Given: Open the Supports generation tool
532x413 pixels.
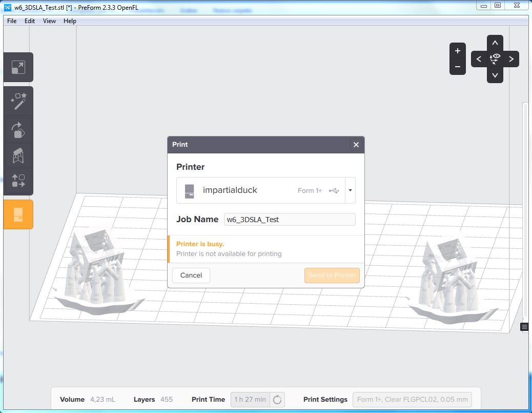Looking at the screenshot, I should [x=18, y=156].
